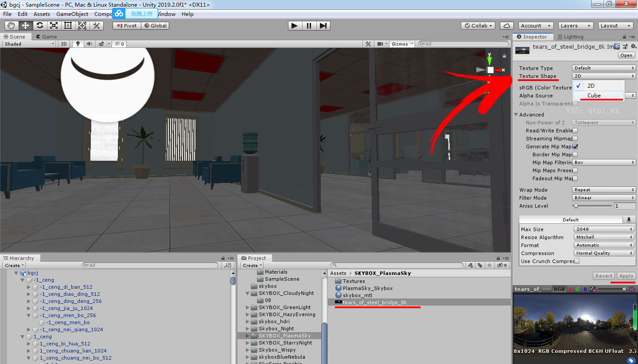Enable the Use Crunch Compression checkbox
Screen dimensions: 638x364
pos(577,261)
